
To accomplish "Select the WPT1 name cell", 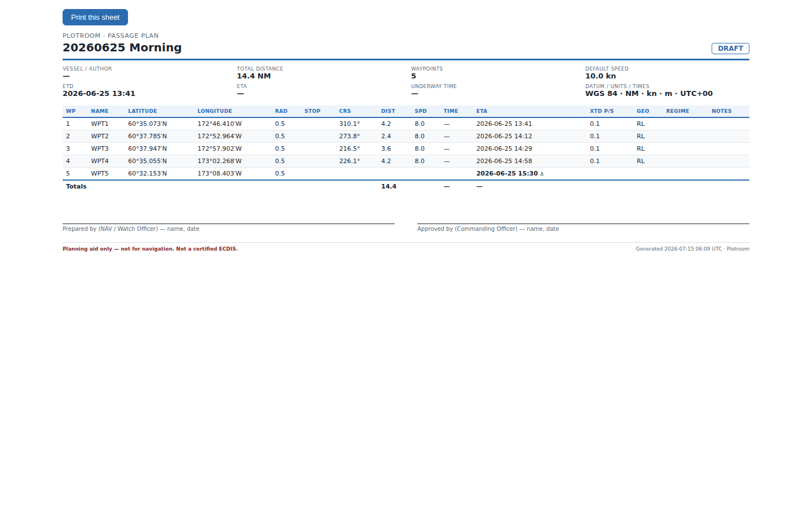I will pyautogui.click(x=100, y=124).
